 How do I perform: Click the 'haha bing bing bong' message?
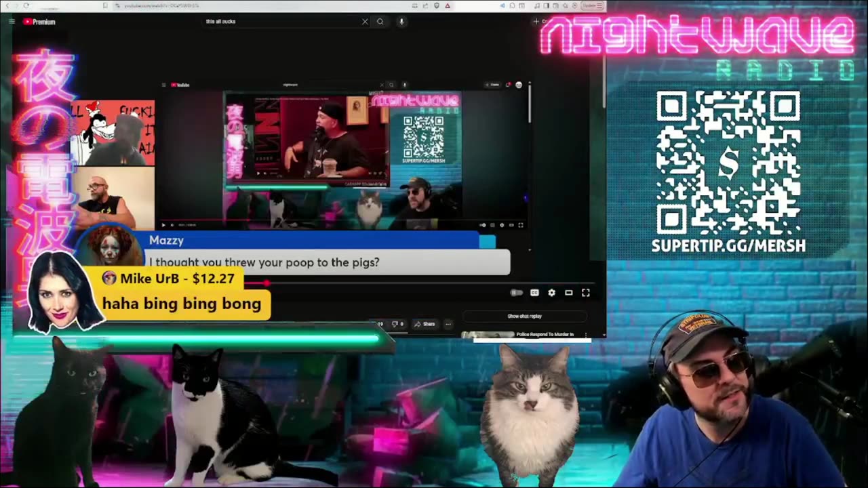[x=182, y=304]
